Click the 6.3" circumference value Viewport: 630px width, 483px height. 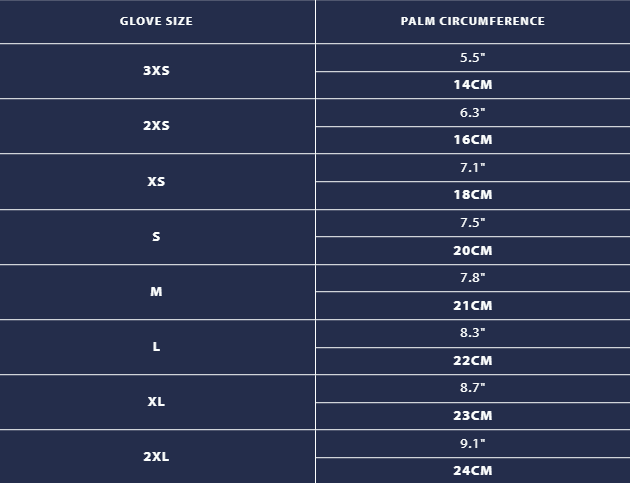(x=472, y=113)
